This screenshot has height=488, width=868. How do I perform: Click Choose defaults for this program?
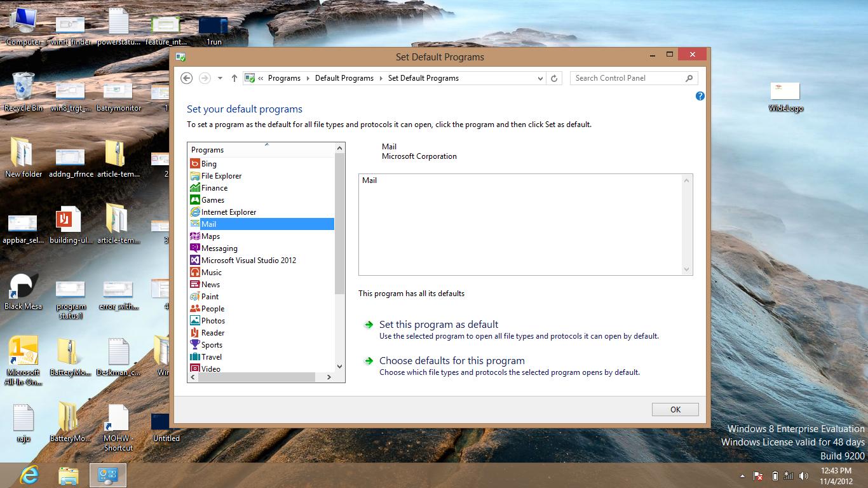click(452, 361)
